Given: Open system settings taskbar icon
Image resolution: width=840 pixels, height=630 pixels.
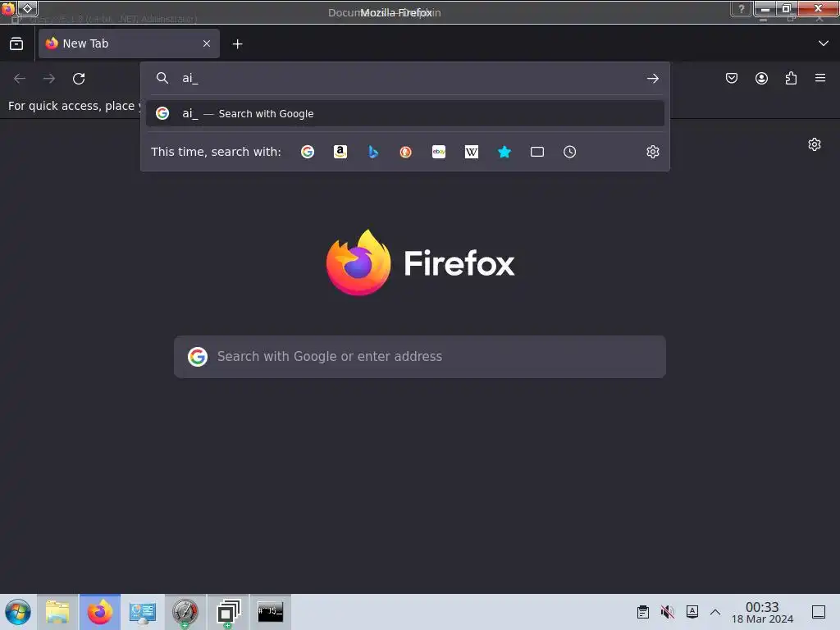Looking at the screenshot, I should 143,612.
